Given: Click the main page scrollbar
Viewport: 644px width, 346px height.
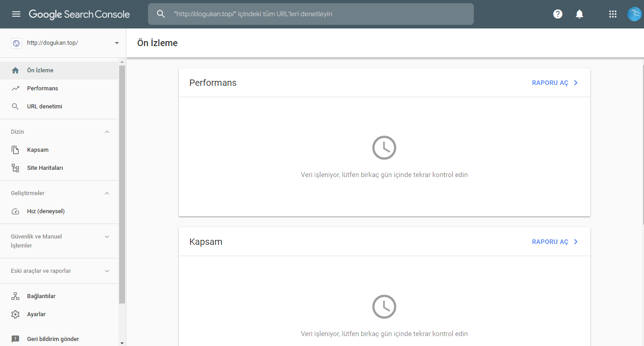Looking at the screenshot, I should coord(643,145).
